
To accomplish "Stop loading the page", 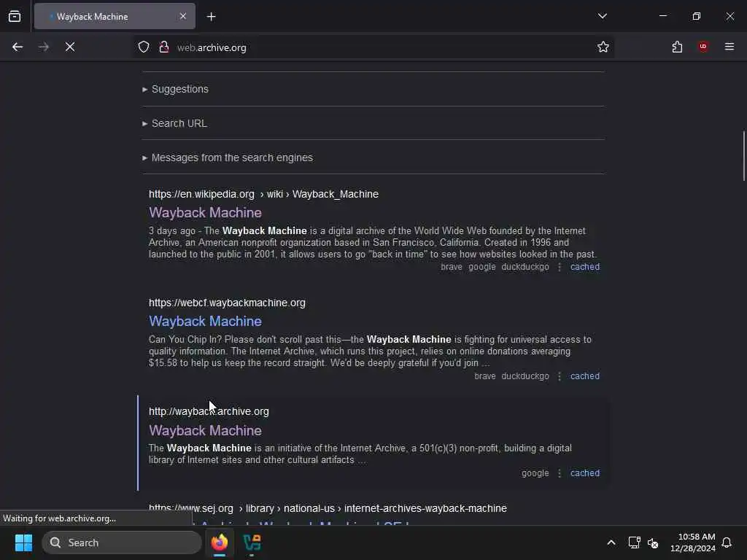I will click(70, 47).
